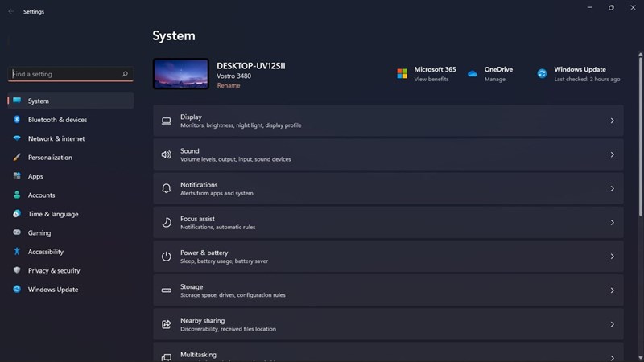The height and width of the screenshot is (362, 644).
Task: Click the Accessibility figure icon
Action: tap(16, 252)
